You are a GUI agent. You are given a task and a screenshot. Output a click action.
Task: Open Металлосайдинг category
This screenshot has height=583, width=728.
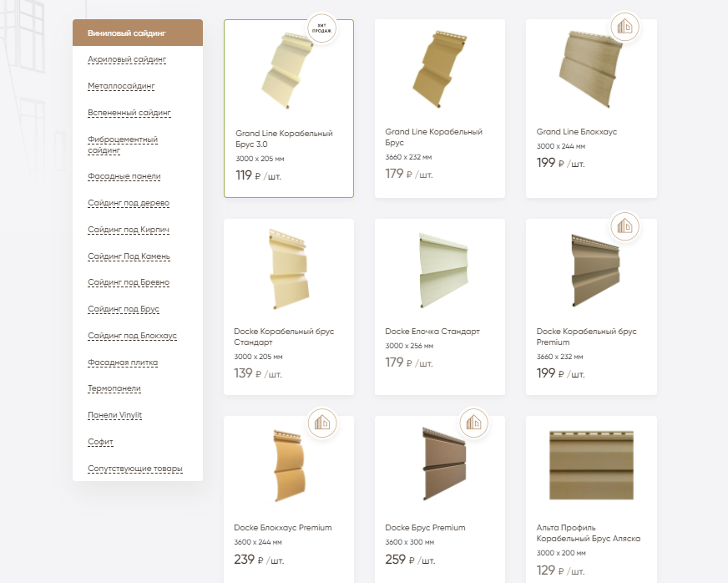(121, 86)
